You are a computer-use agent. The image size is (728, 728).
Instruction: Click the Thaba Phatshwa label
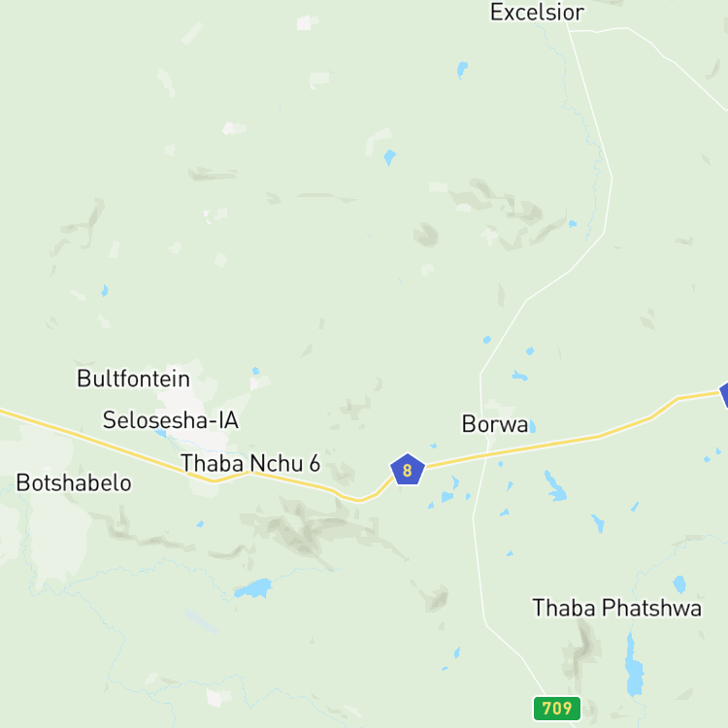(616, 608)
